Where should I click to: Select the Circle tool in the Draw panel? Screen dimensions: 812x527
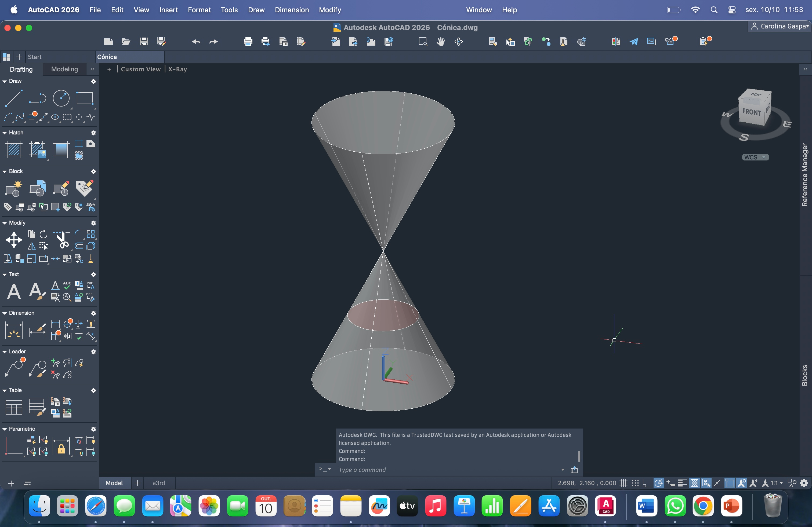tap(61, 98)
